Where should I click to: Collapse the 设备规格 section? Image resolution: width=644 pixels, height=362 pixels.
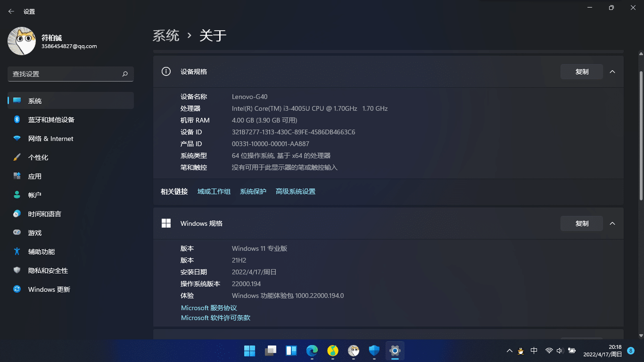612,72
